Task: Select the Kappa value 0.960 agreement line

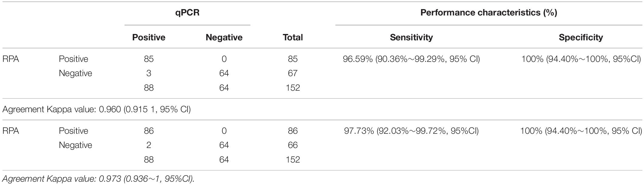Action: (97, 109)
